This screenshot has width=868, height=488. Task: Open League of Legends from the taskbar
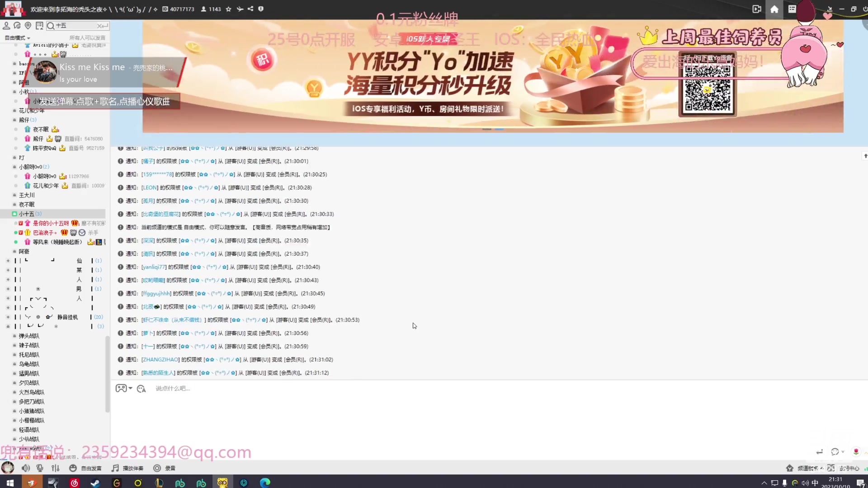159,483
